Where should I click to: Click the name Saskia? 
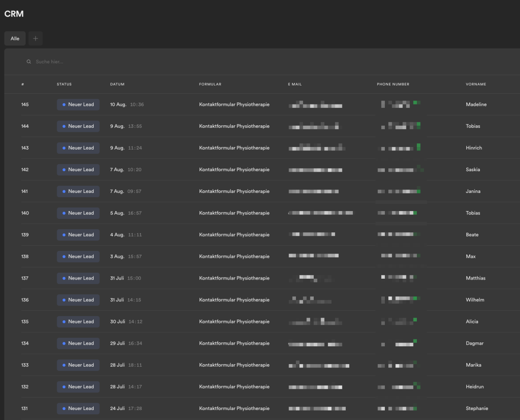pos(473,169)
